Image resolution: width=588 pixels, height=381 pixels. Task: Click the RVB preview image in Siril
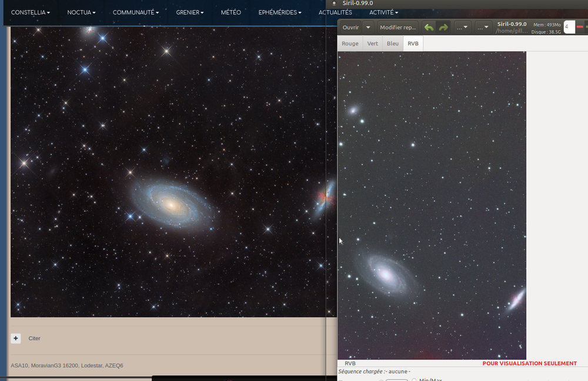tap(432, 206)
